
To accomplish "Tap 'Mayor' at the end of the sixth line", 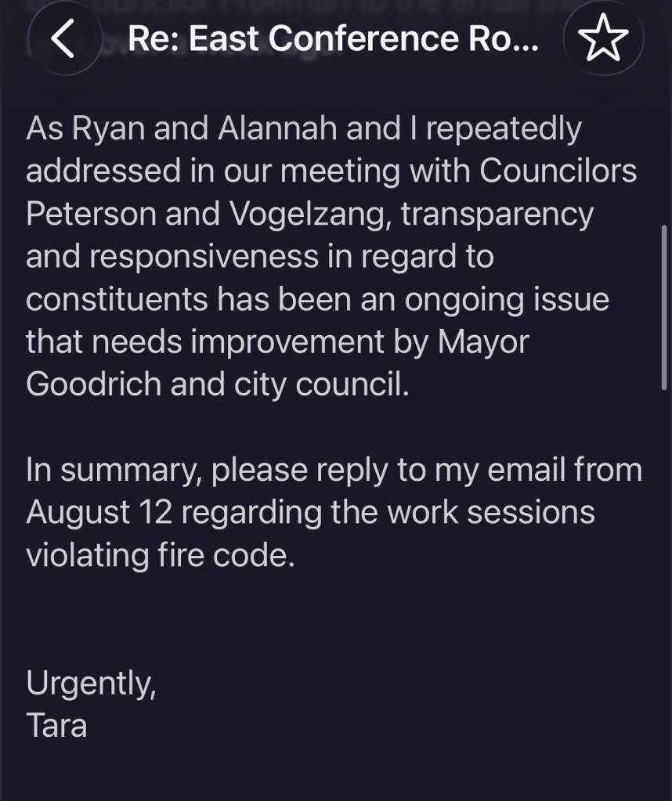I will click(x=483, y=341).
